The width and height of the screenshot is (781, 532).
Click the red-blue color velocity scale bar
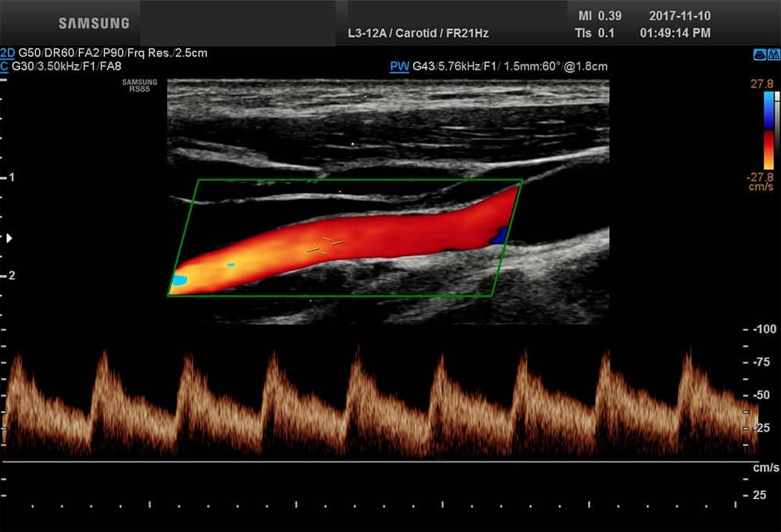tap(768, 130)
